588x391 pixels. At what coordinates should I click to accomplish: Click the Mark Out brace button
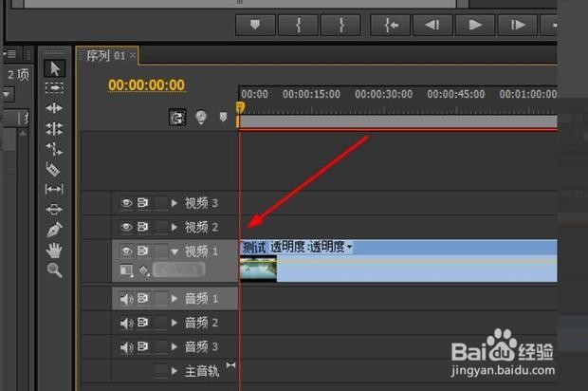[340, 25]
